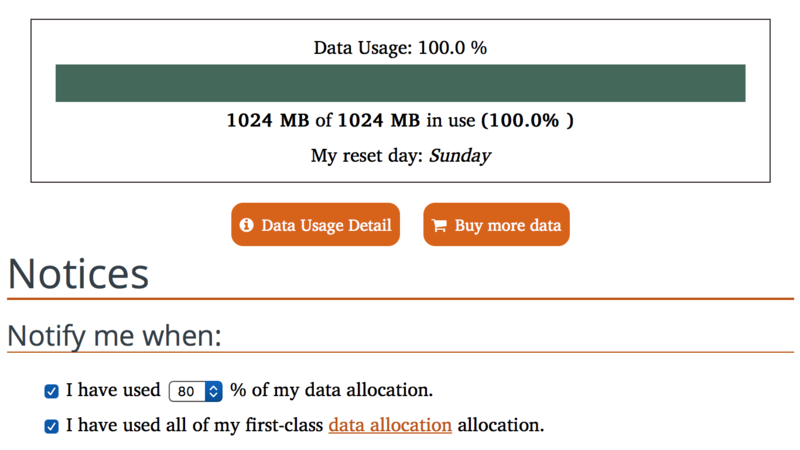Click the green data usage progress bar
The image size is (800, 450).
(x=400, y=83)
